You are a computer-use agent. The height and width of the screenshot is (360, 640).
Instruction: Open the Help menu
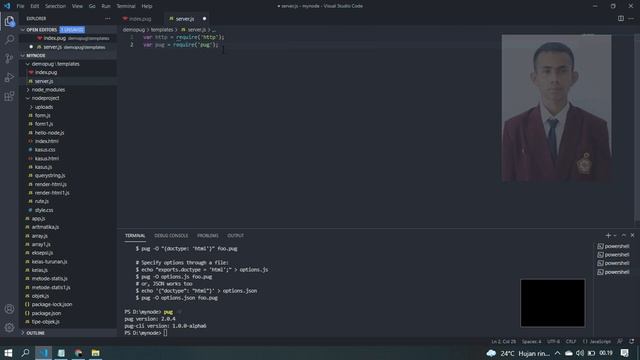tap(147, 6)
